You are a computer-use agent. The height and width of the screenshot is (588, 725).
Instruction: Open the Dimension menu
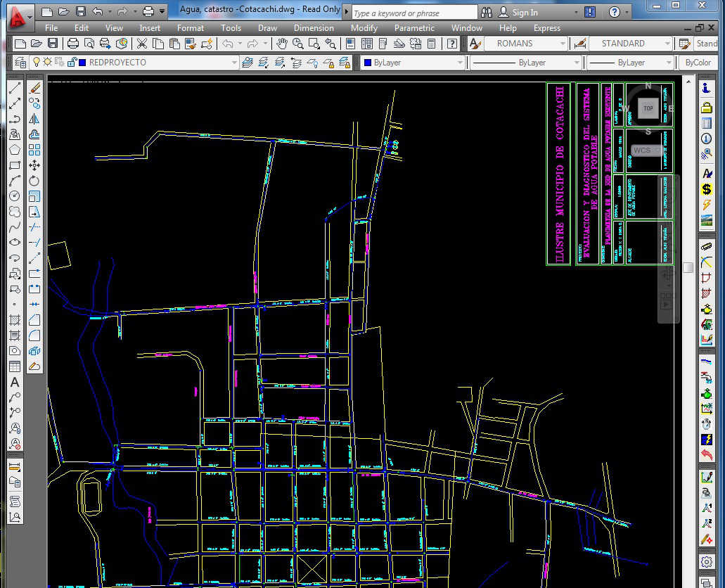pos(314,28)
